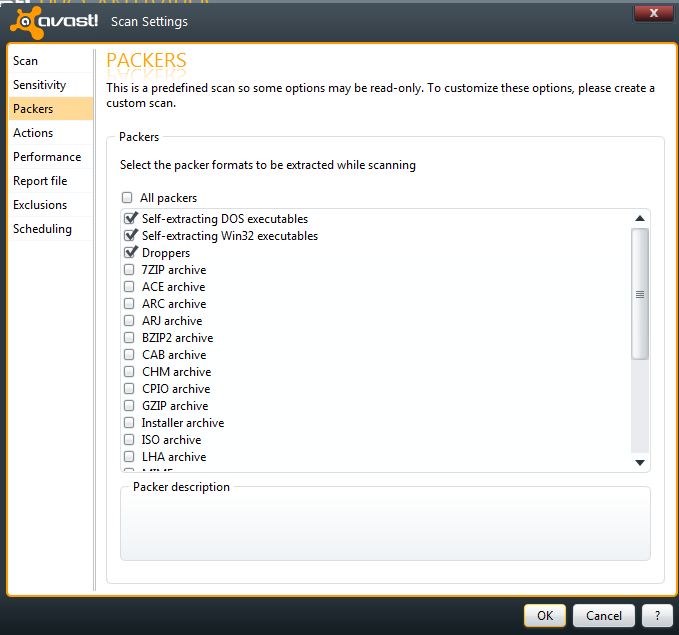Click the Cancel button
Image resolution: width=679 pixels, height=635 pixels.
[x=604, y=616]
